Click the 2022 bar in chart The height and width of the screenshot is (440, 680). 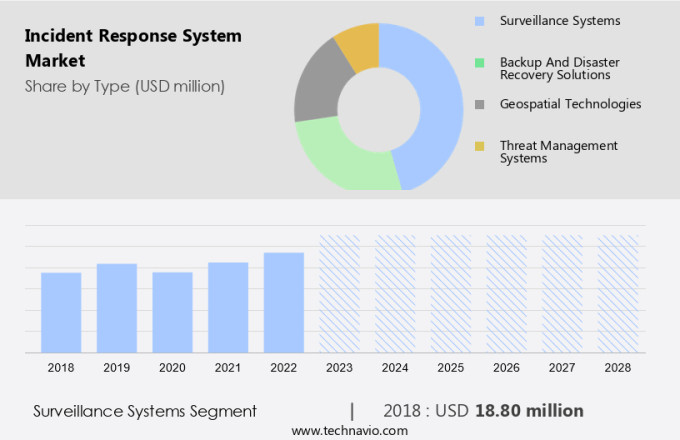click(x=284, y=302)
